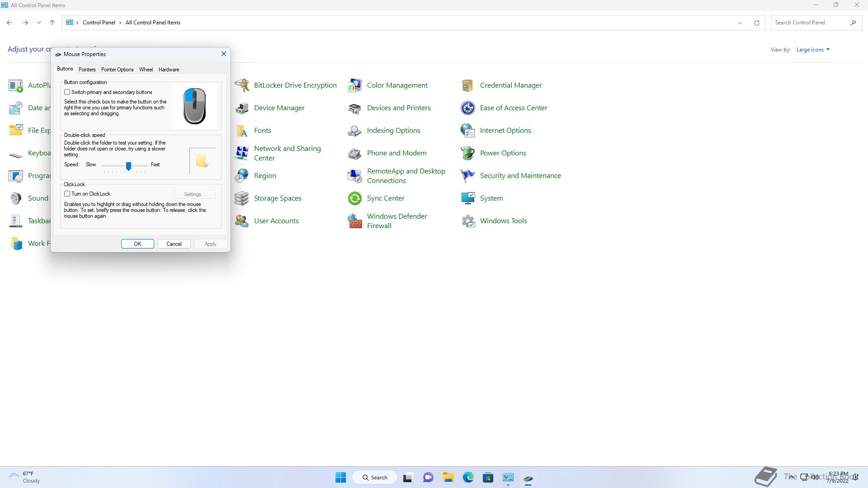Open Windows Defender Firewall icon
This screenshot has height=488, width=868.
(x=355, y=221)
